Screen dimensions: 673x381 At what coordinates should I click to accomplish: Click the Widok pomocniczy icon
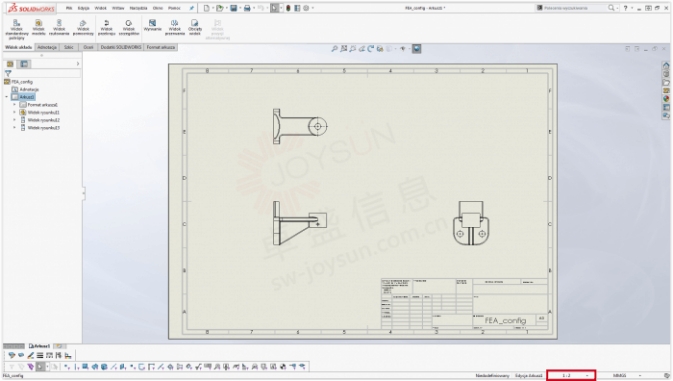(x=83, y=27)
